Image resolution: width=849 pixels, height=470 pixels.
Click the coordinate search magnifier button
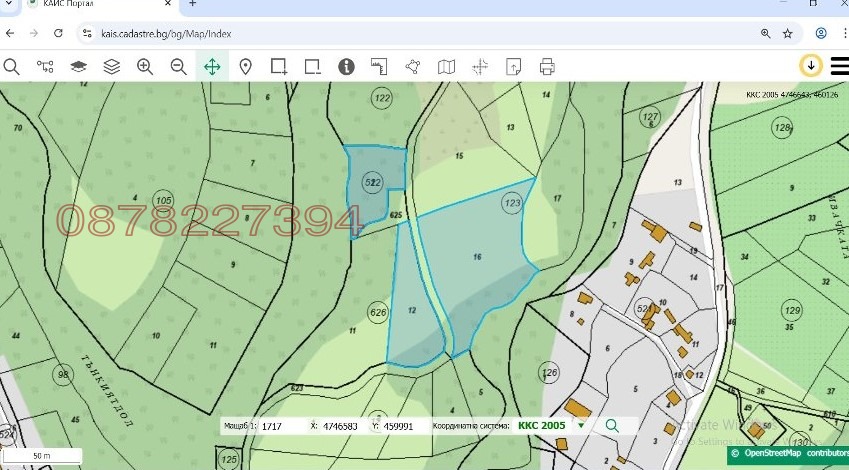(x=612, y=425)
